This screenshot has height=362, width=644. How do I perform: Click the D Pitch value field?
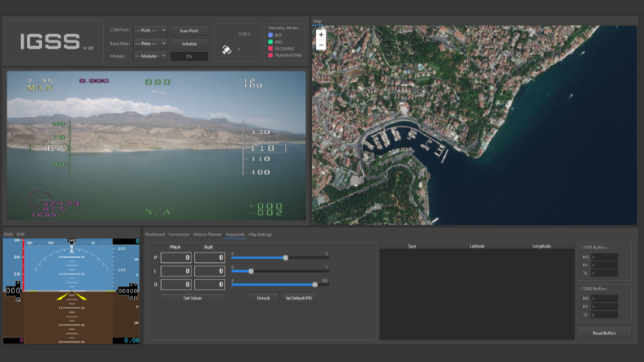175,284
